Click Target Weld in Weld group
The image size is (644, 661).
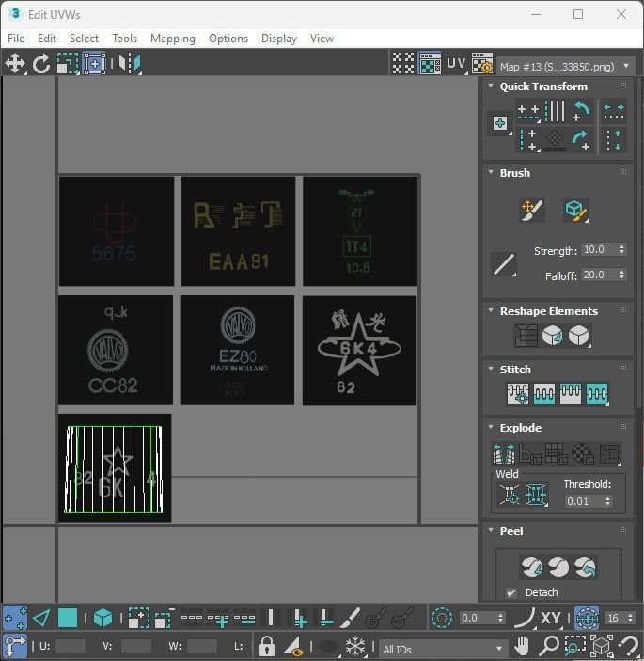click(509, 494)
